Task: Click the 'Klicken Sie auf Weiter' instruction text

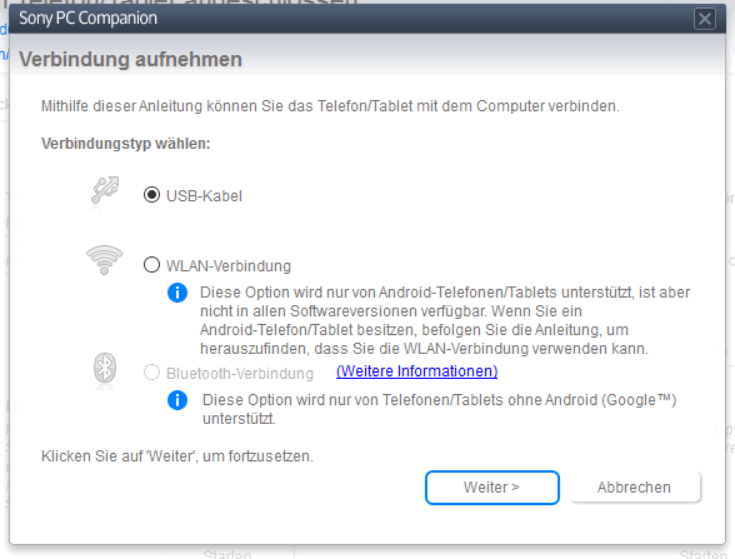Action: [177, 456]
